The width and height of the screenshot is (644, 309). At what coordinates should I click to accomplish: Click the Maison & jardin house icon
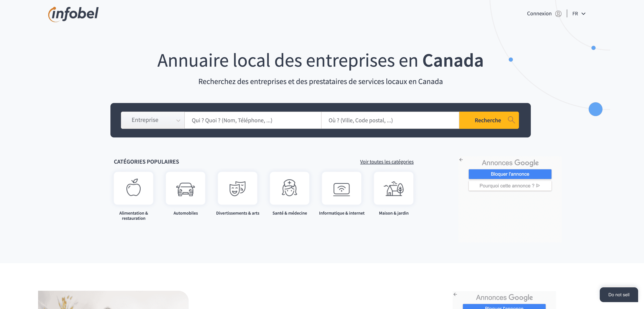pos(393,188)
